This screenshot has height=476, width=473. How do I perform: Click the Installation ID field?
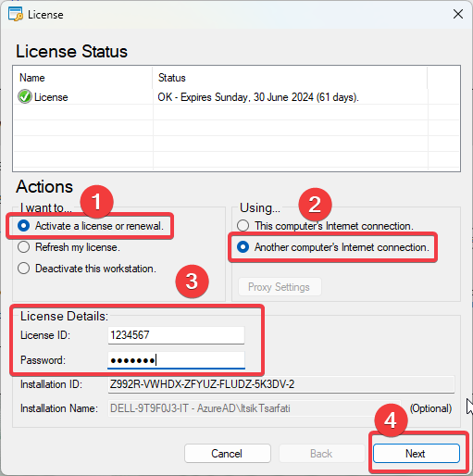click(x=281, y=384)
